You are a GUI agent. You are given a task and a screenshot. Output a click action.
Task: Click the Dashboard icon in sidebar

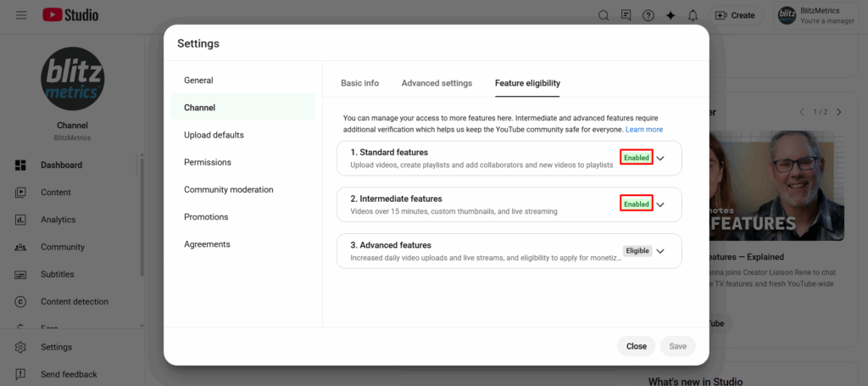pyautogui.click(x=21, y=165)
